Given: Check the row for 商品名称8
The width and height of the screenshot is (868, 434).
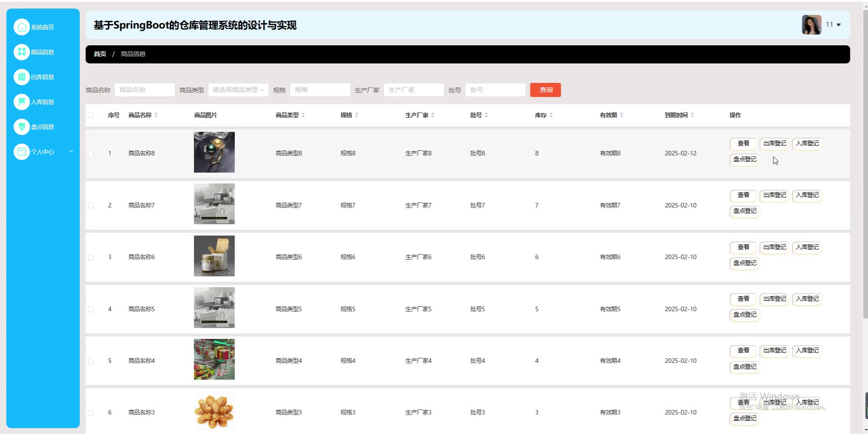Looking at the screenshot, I should (x=91, y=154).
